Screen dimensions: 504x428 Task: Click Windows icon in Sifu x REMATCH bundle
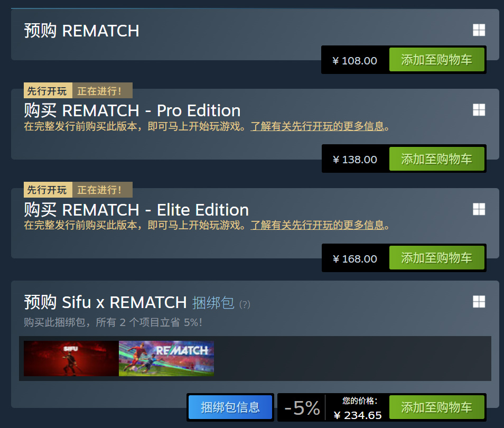(x=479, y=302)
